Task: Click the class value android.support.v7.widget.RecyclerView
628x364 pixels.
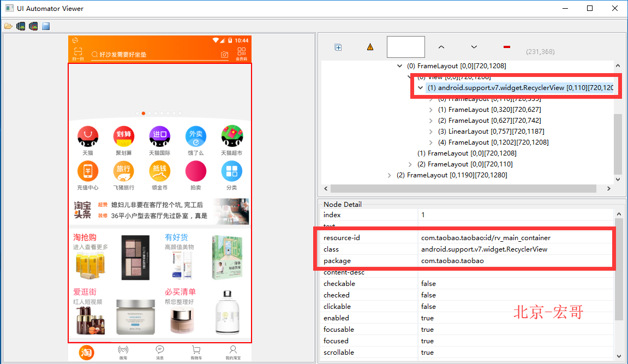Action: (484, 249)
